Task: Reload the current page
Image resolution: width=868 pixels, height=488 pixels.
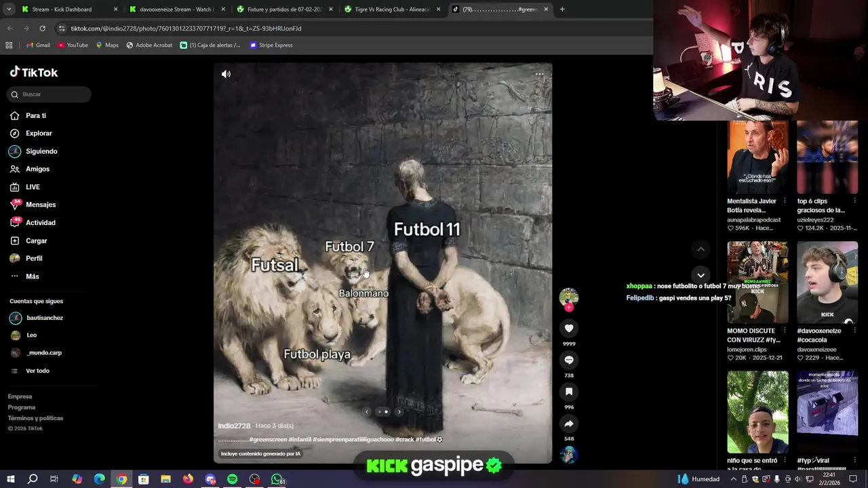Action: click(42, 28)
